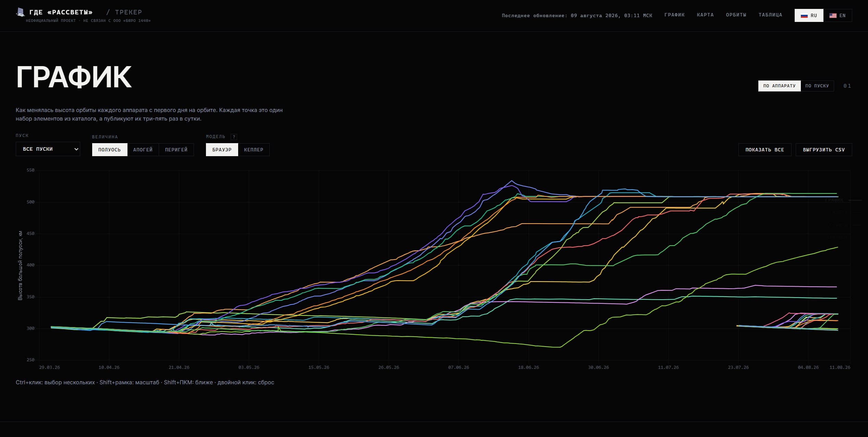Switch language to EN
868x437 pixels.
838,15
